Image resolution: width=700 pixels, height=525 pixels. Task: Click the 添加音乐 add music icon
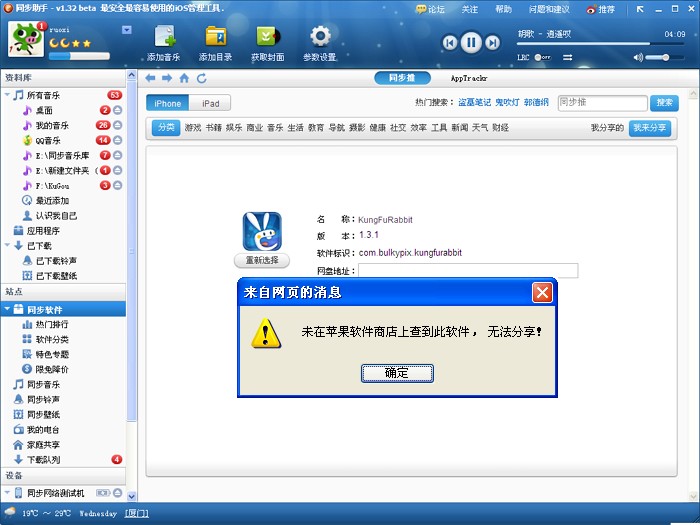tap(164, 37)
